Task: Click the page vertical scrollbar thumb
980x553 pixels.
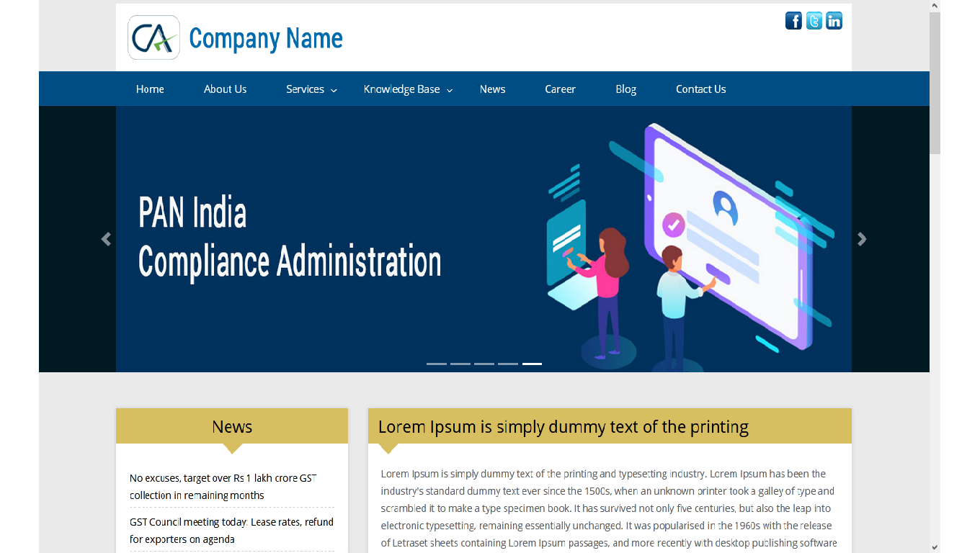Action: click(x=935, y=83)
